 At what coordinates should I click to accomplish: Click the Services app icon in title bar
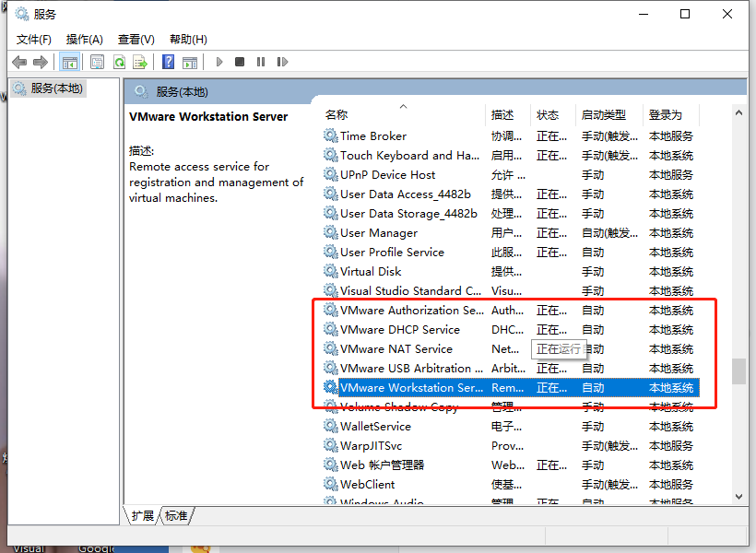click(x=22, y=14)
